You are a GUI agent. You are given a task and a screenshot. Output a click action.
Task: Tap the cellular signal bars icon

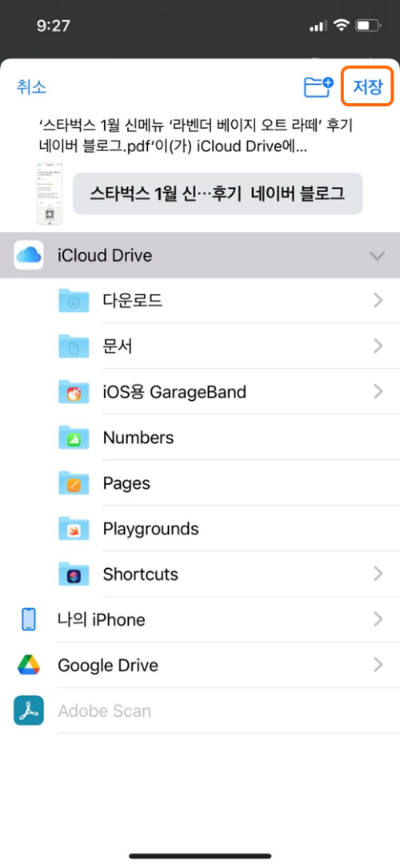click(x=318, y=26)
